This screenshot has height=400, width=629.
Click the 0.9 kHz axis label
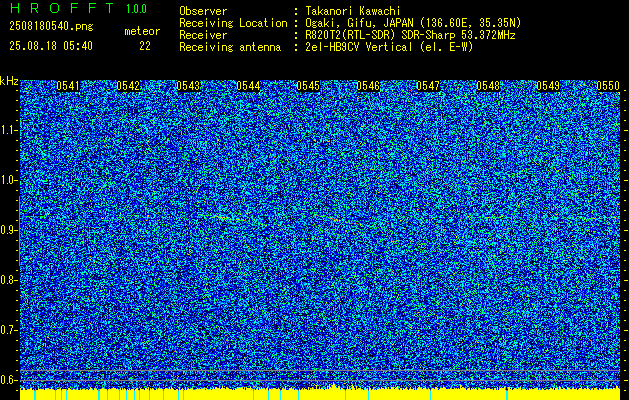9,230
